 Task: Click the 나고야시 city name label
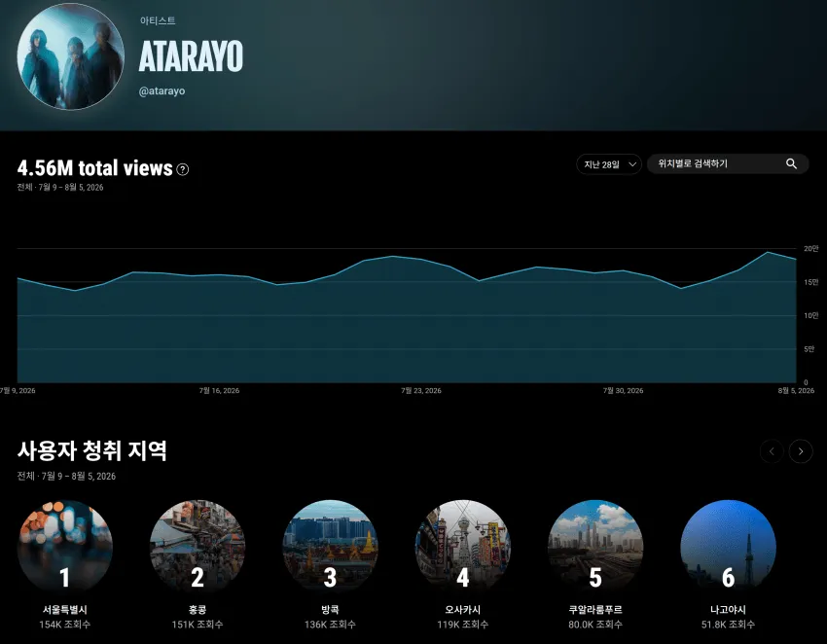tap(728, 610)
